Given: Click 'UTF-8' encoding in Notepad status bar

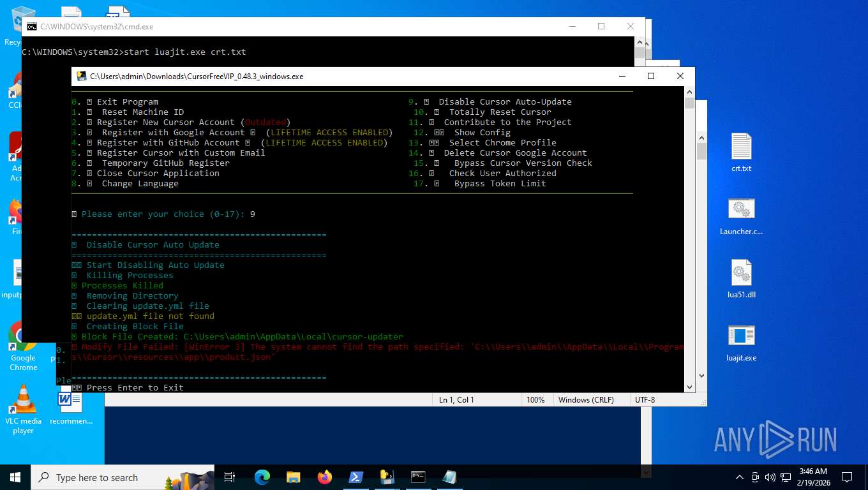Looking at the screenshot, I should [645, 400].
